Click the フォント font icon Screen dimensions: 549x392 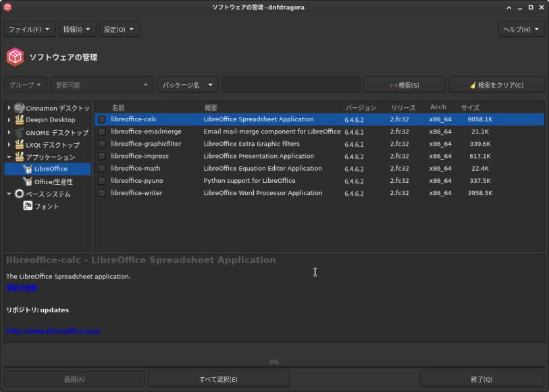[28, 206]
